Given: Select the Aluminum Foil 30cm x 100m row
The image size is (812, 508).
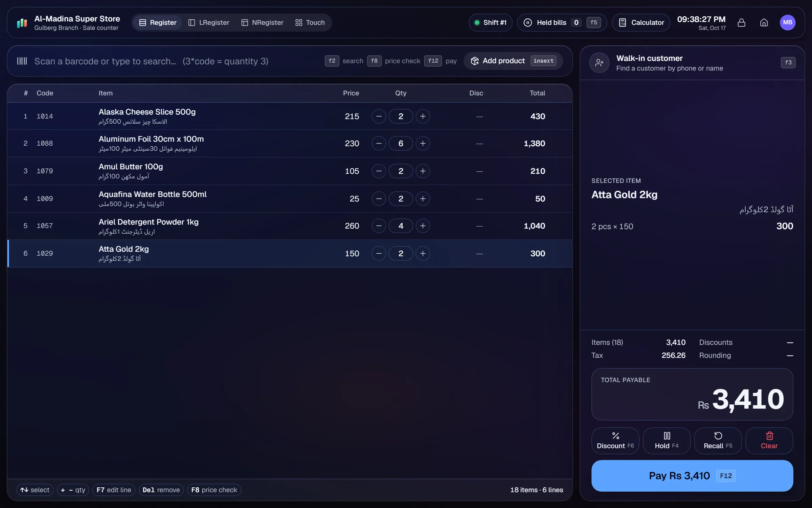Looking at the screenshot, I should coord(290,144).
